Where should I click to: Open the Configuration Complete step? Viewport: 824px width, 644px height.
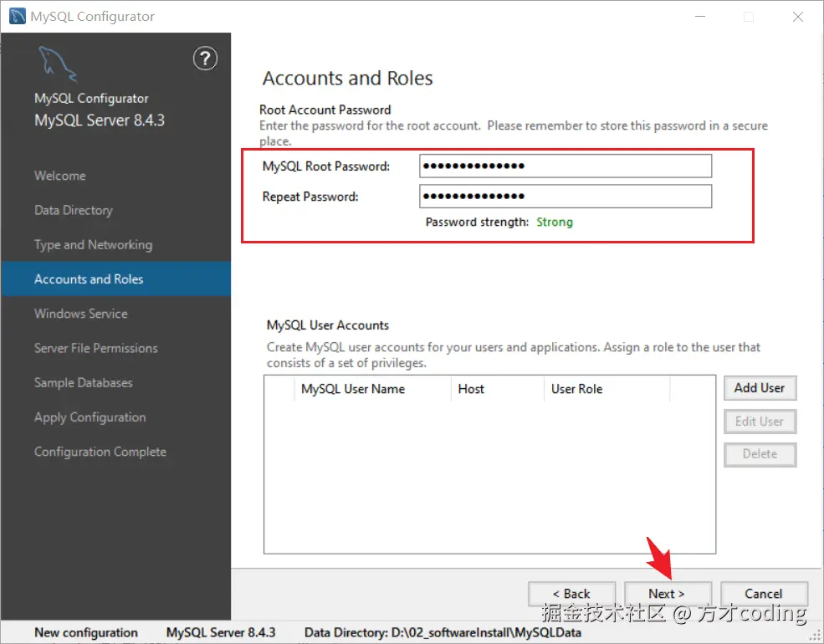tap(100, 452)
